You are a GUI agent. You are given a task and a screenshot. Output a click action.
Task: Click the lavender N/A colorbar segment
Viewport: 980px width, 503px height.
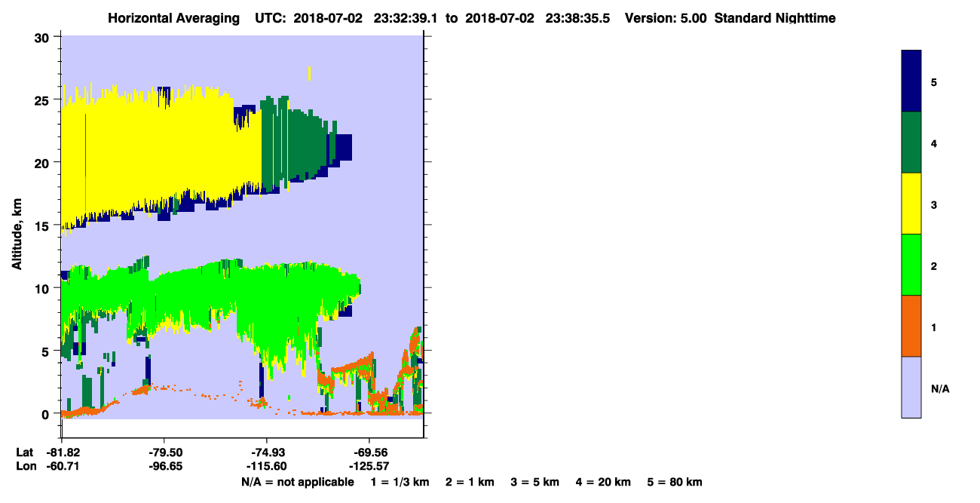point(911,387)
